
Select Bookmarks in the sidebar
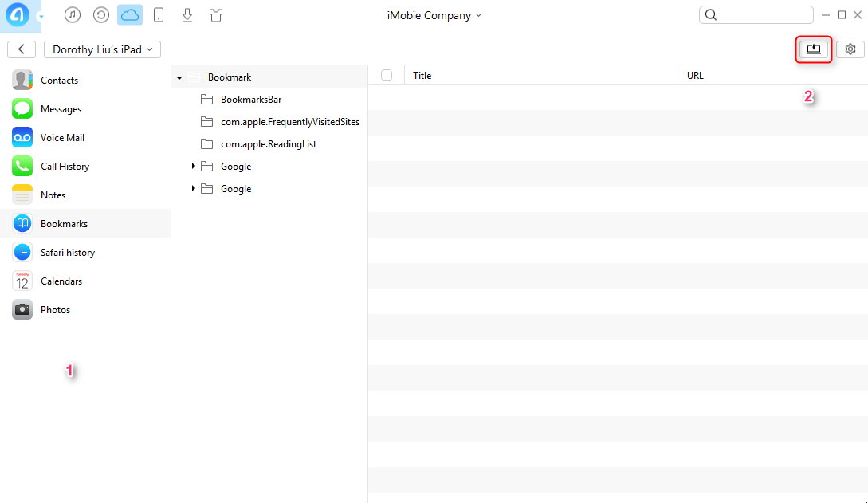tap(85, 223)
